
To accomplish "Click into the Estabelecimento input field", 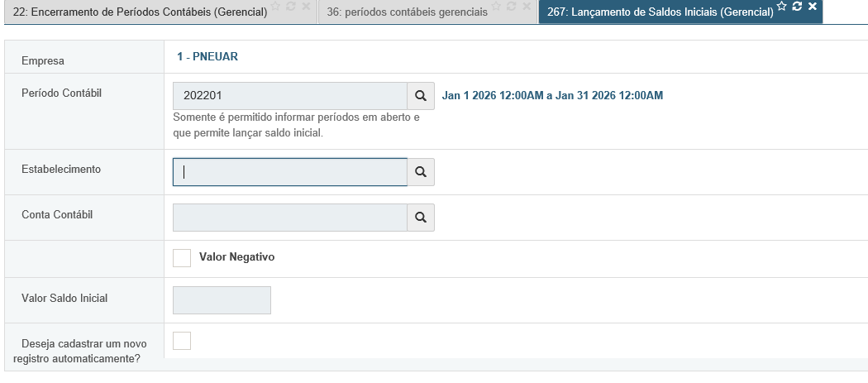I will [x=290, y=172].
